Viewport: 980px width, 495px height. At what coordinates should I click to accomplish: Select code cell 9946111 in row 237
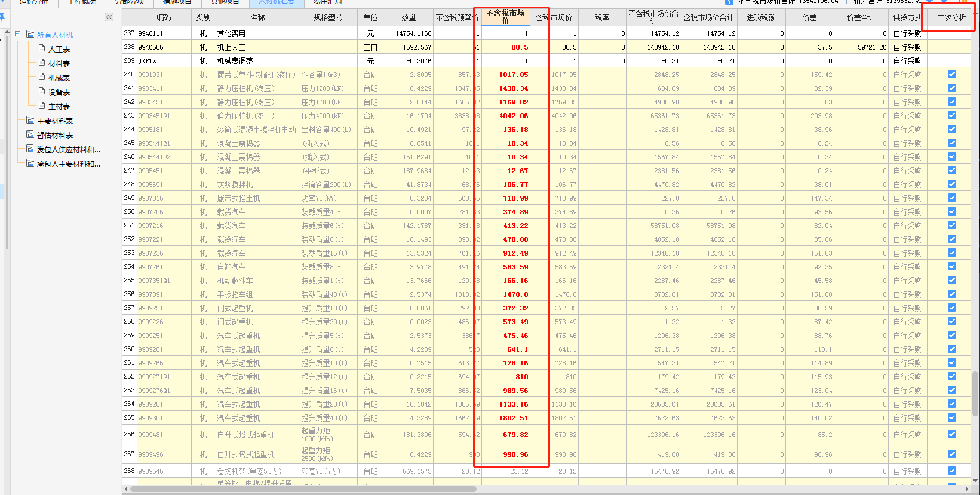point(164,33)
